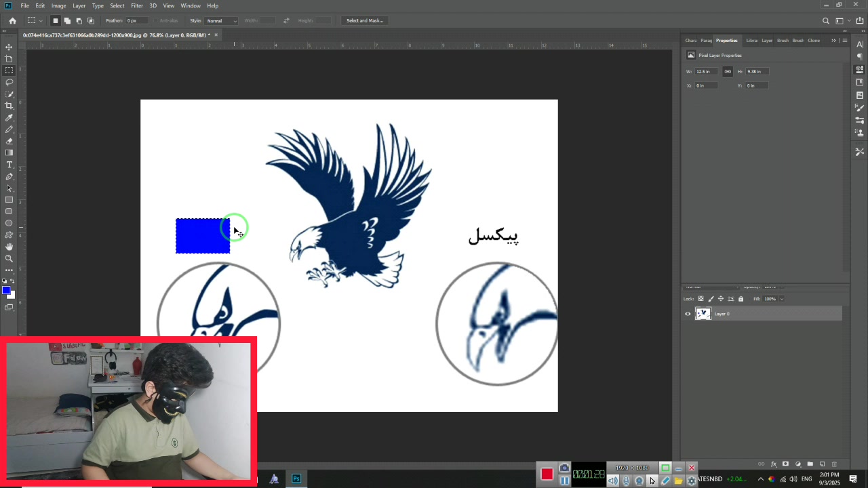Click the Select and Mask button
Image resolution: width=868 pixels, height=488 pixels.
point(365,21)
